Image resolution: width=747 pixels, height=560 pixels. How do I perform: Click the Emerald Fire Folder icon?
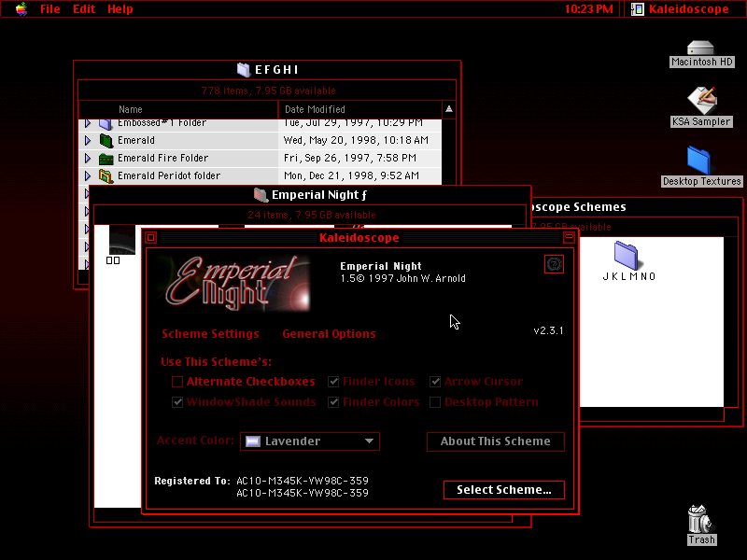click(106, 158)
